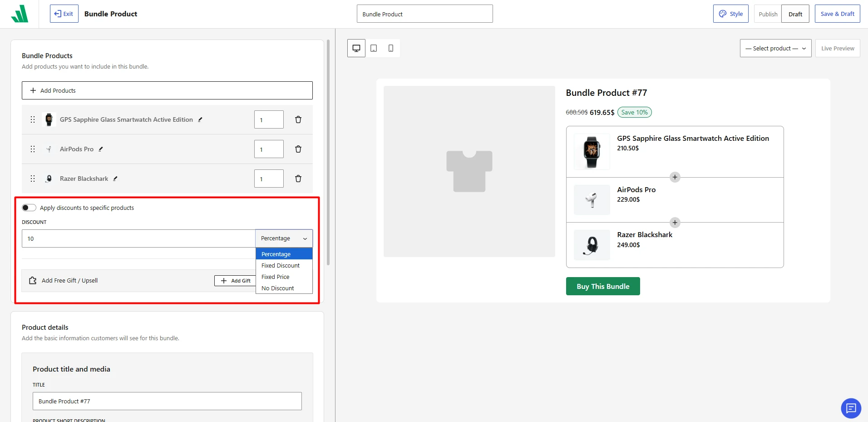Screen dimensions: 868x422
Task: Click the Product details heading
Action: 45,327
